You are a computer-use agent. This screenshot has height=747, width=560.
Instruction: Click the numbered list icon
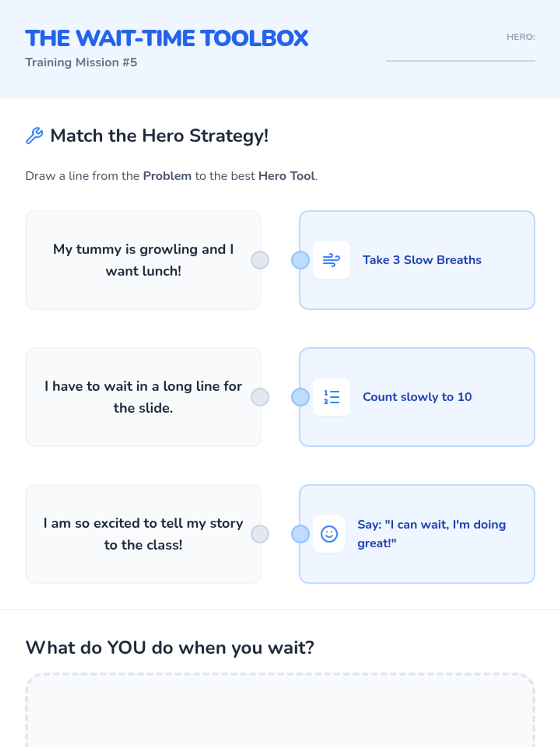331,397
